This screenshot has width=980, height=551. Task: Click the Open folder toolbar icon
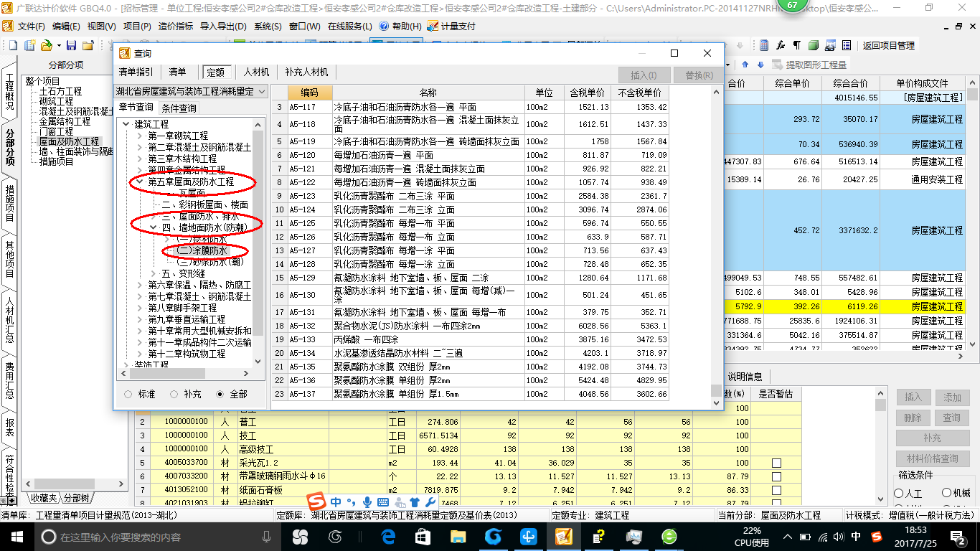[47, 45]
